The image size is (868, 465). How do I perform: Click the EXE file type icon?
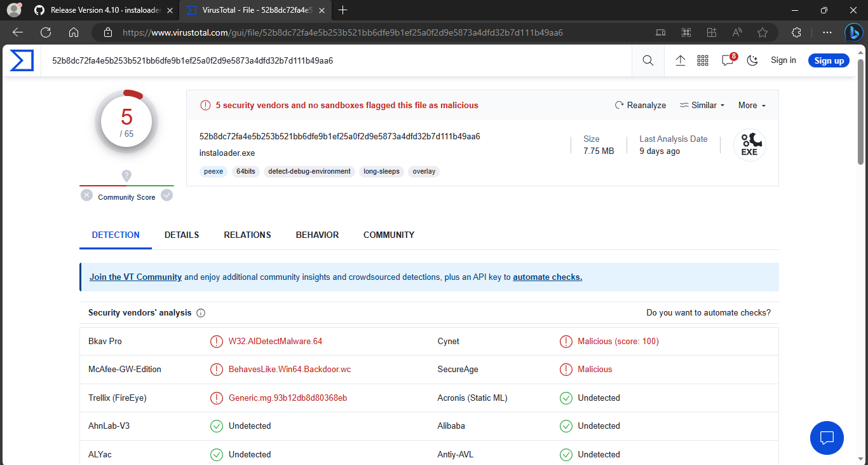click(x=750, y=145)
